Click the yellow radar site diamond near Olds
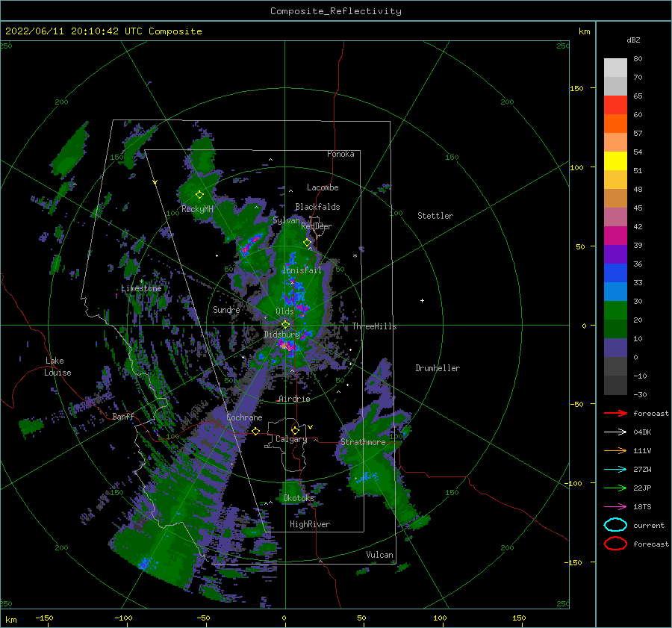The image size is (672, 628). tap(285, 325)
